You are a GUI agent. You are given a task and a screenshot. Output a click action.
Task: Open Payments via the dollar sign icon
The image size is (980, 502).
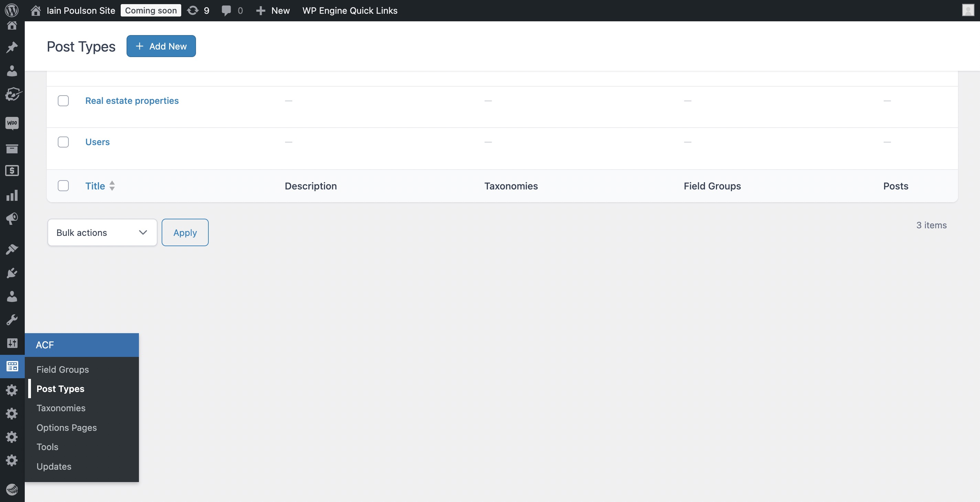coord(12,171)
